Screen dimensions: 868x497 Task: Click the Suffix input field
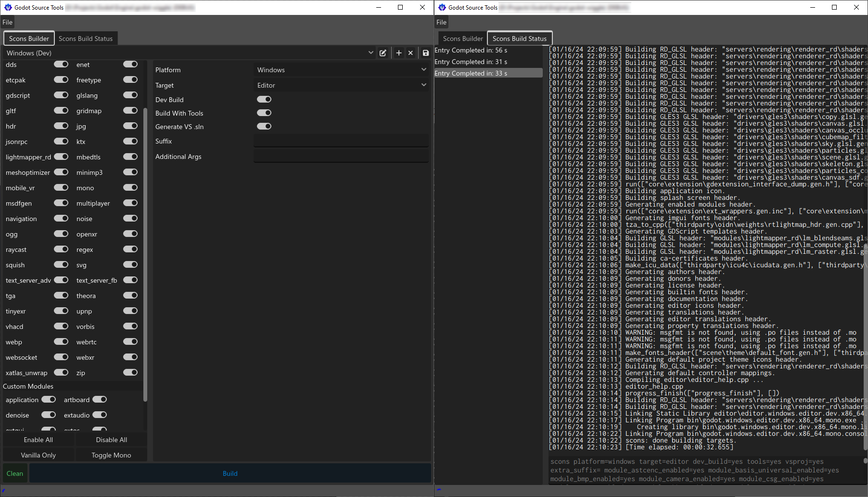[341, 141]
